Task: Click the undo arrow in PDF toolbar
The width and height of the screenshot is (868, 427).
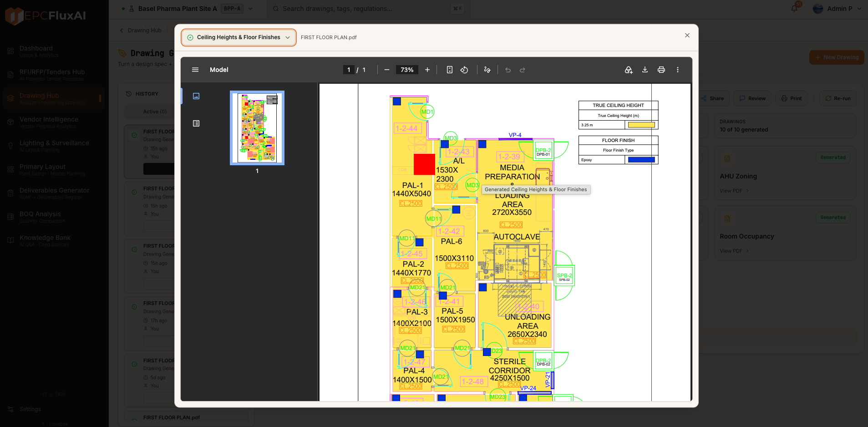Action: point(508,70)
